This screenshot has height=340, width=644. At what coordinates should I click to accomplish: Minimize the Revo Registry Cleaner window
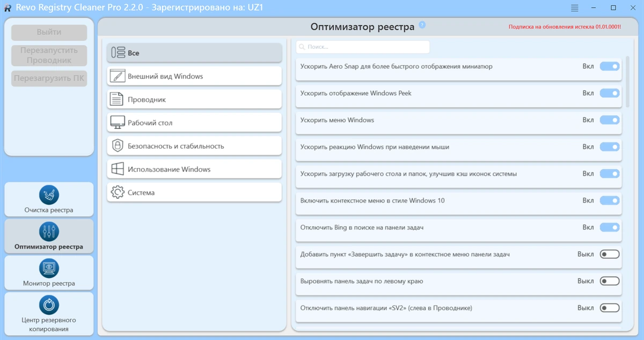point(594,8)
